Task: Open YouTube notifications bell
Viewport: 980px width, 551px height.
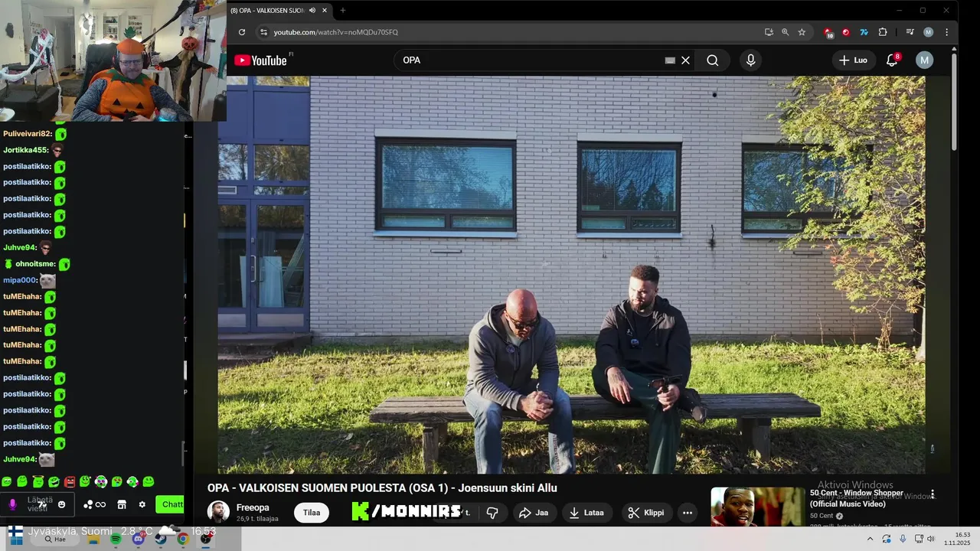Action: click(892, 60)
